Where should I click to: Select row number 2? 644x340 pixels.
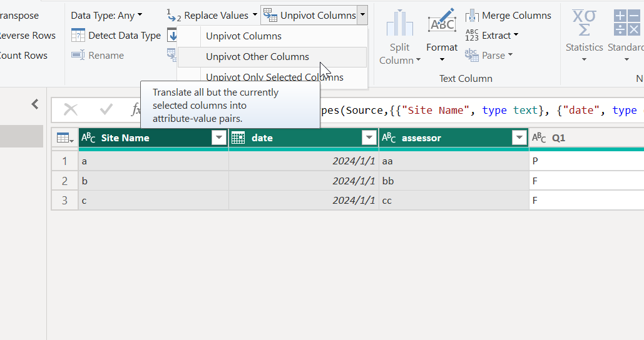65,181
